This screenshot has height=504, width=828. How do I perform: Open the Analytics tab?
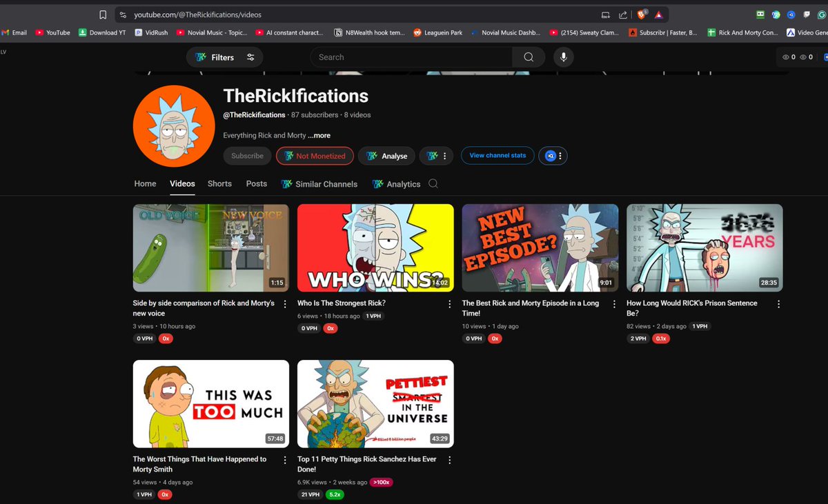point(396,184)
